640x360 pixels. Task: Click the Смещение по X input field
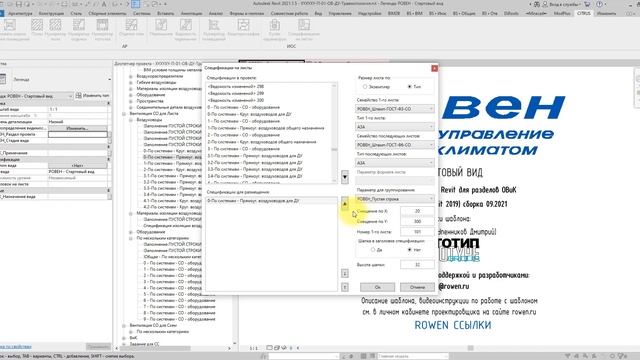point(417,211)
